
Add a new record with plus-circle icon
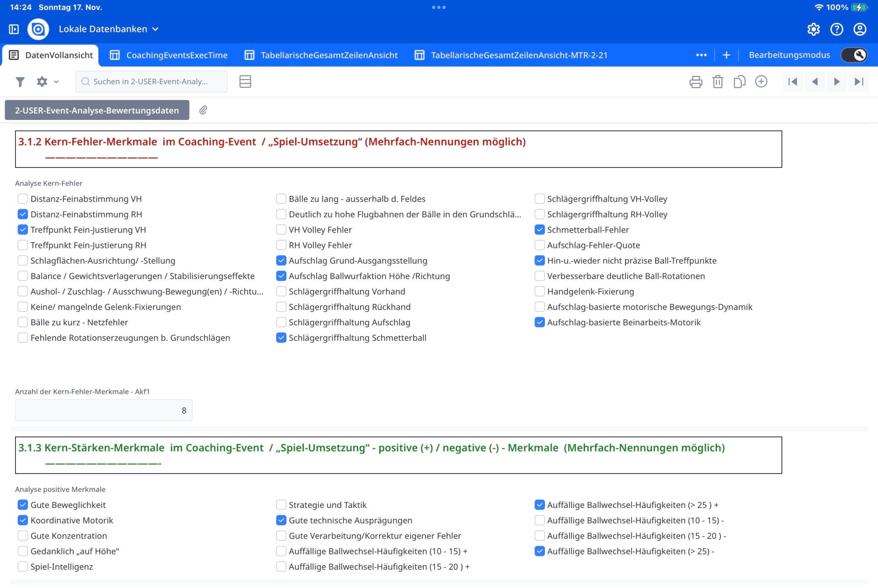(x=761, y=82)
